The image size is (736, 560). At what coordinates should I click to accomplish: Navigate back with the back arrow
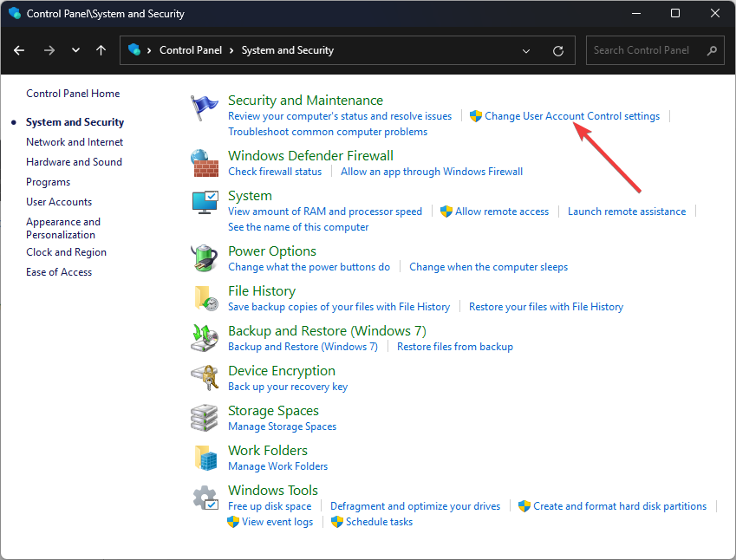20,50
